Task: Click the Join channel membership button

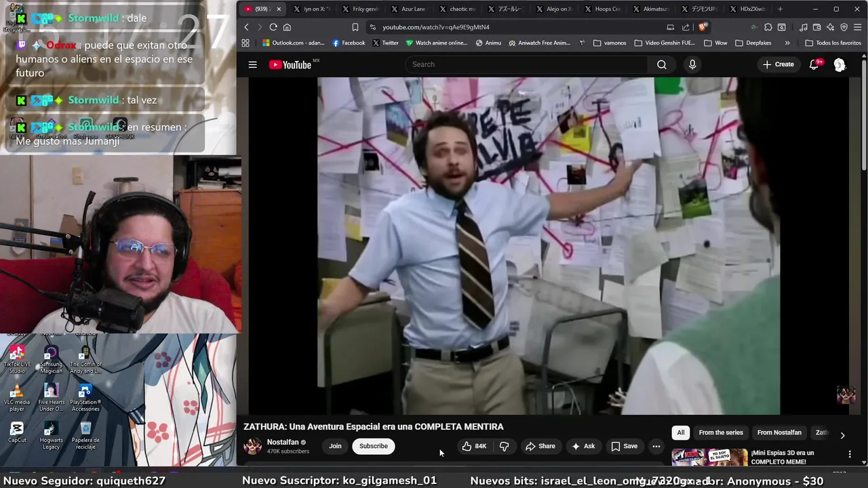Action: pos(335,446)
